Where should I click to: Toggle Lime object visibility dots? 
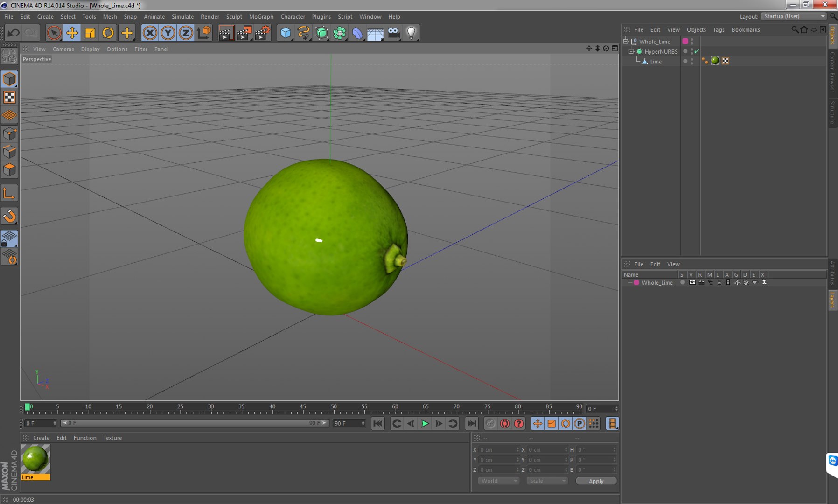[691, 61]
